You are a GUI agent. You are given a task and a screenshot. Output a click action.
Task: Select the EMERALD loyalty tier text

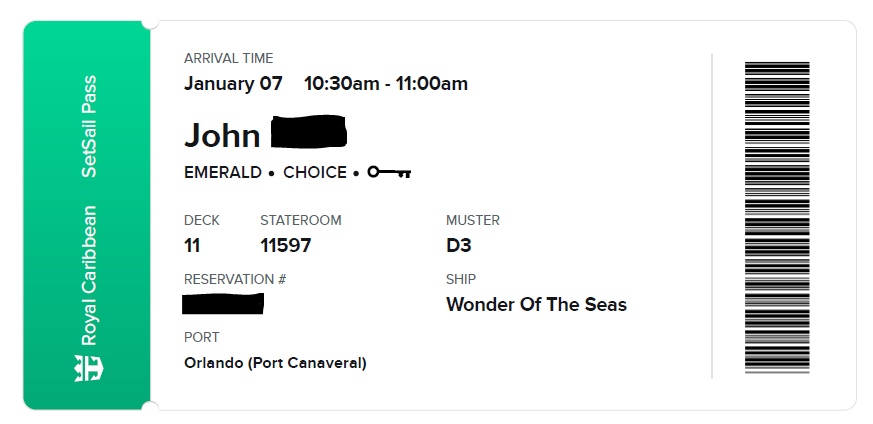click(223, 172)
